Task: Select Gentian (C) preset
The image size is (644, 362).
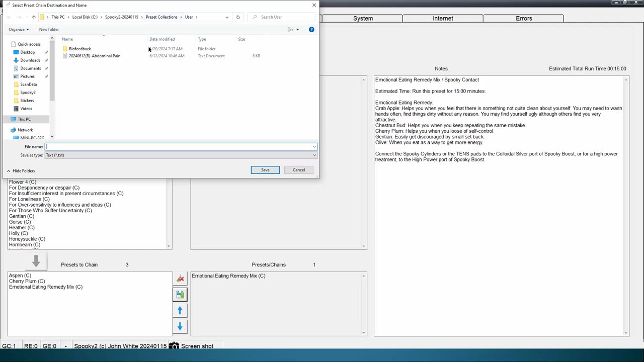Action: [22, 216]
